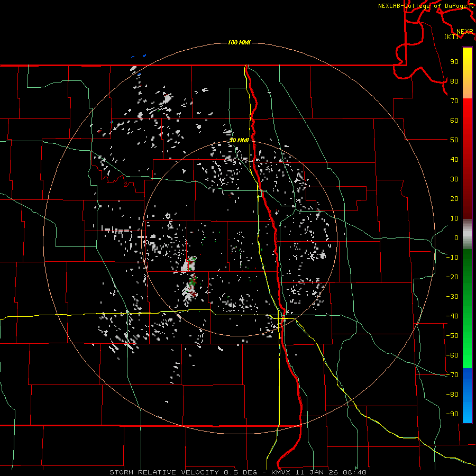Screen dimensions: 476x476
Task: Click the KMVX radar site identifier
Action: tap(281, 472)
